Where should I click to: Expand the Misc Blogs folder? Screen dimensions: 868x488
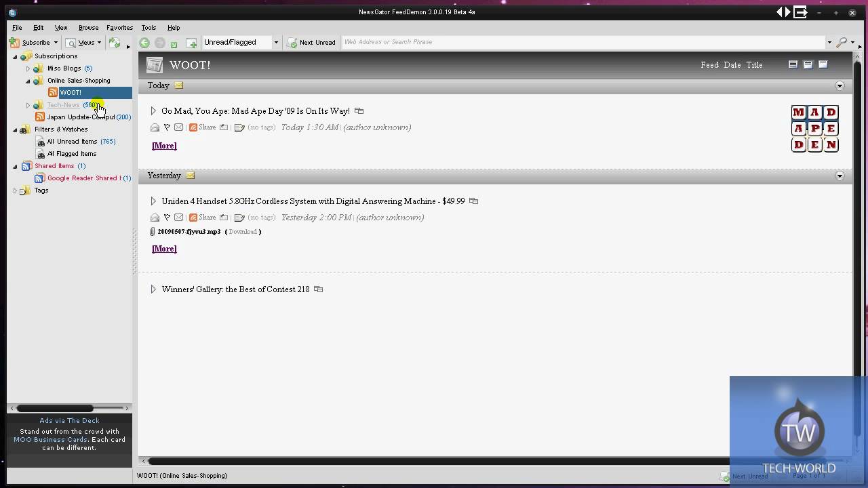pyautogui.click(x=28, y=68)
